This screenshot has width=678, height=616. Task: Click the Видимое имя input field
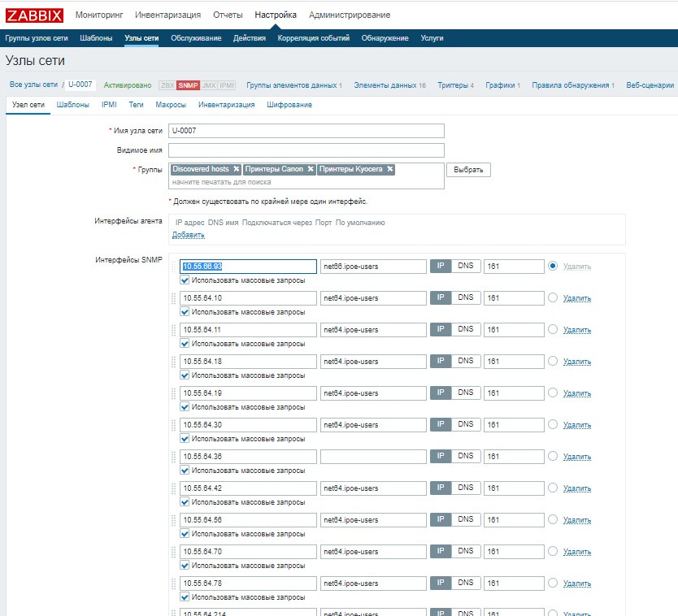[308, 150]
